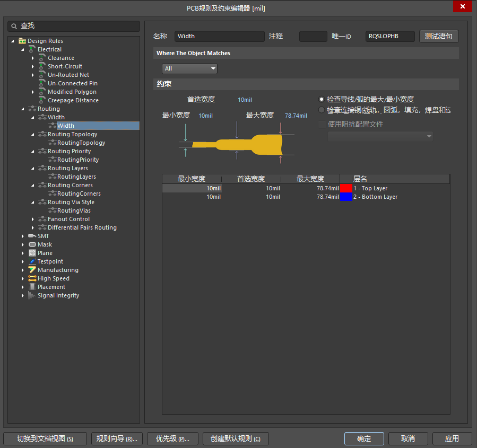Click the 测试语句 button

coord(439,36)
